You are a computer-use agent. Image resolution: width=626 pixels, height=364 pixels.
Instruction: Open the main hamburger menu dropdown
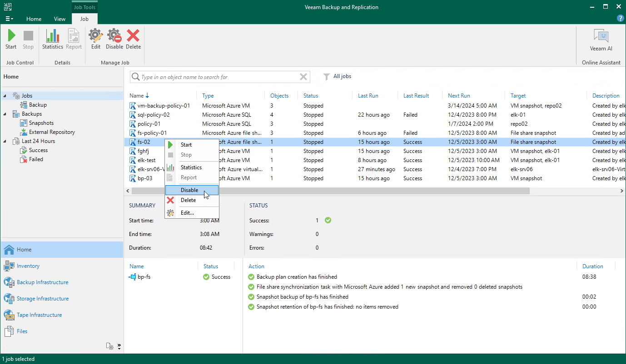[9, 19]
